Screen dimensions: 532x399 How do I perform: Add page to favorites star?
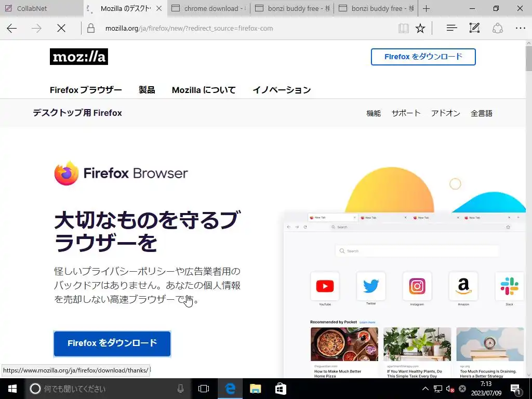coord(420,28)
